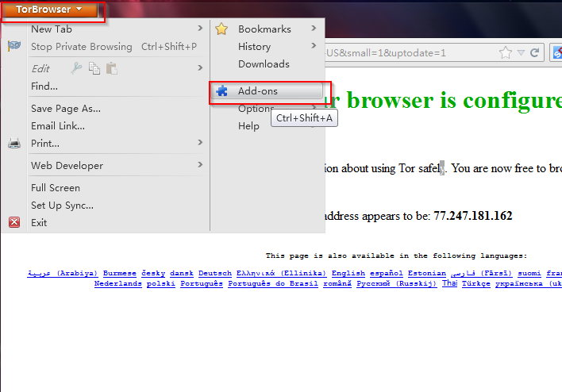Image resolution: width=562 pixels, height=392 pixels.
Task: Open the Burmese language link
Action: 120,273
